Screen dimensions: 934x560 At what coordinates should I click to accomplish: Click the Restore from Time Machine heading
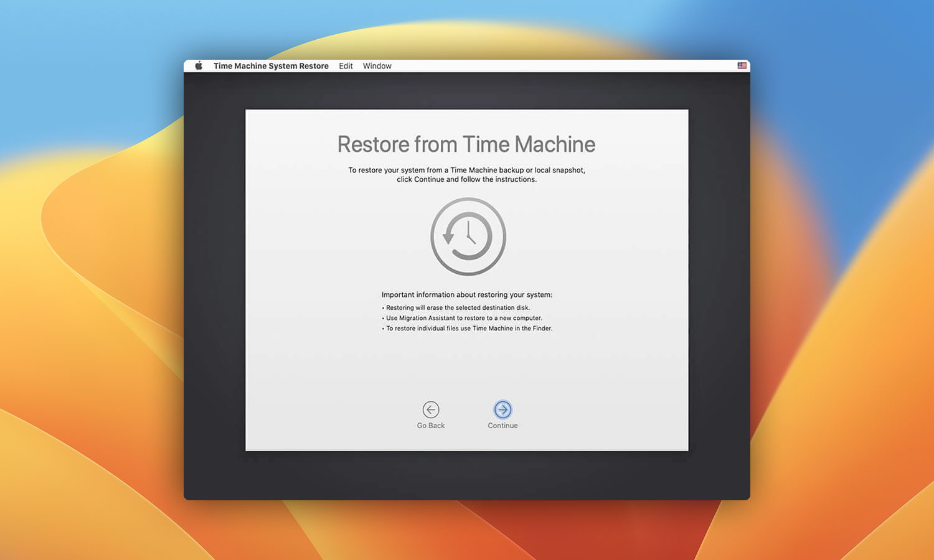pyautogui.click(x=466, y=144)
